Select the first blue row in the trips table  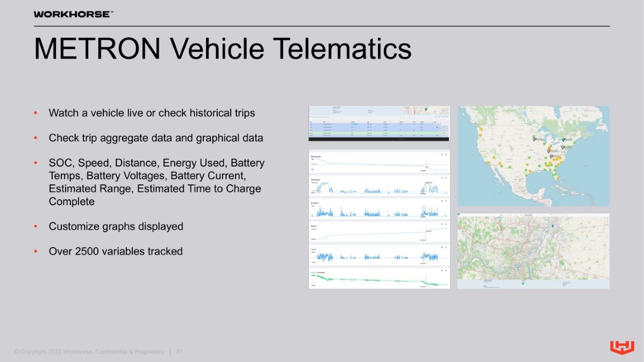pyautogui.click(x=376, y=124)
